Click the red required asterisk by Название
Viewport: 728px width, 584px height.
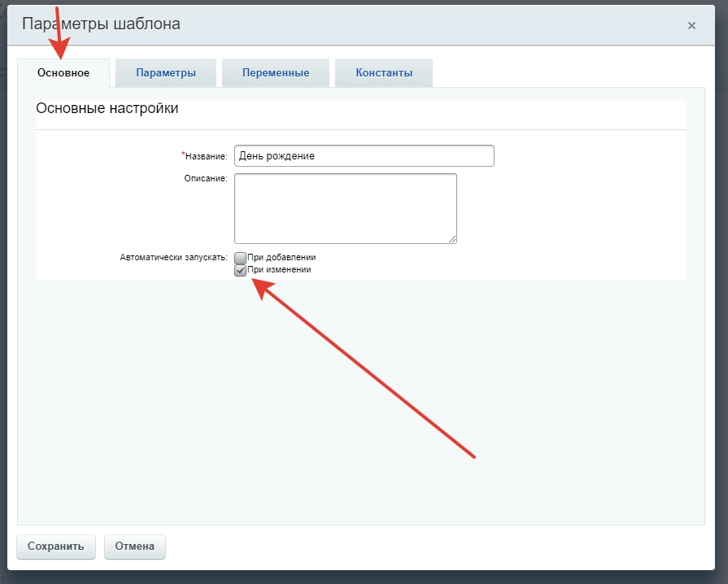coord(183,154)
